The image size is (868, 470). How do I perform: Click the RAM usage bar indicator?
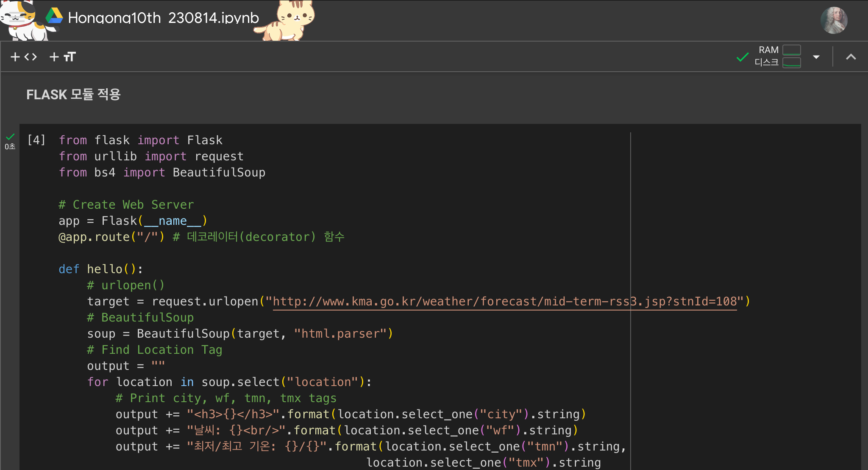pos(791,50)
